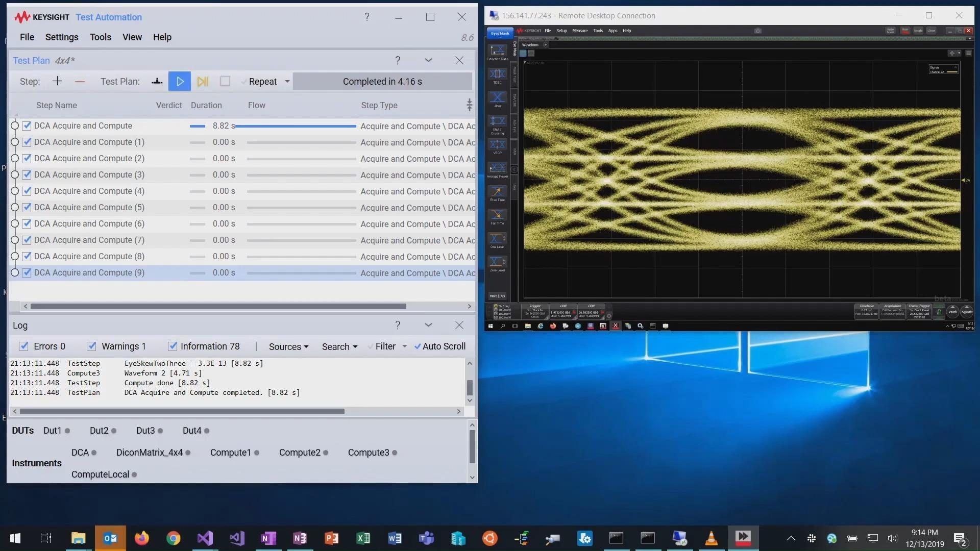Disable the Errors 0 log filter
Screen dimensions: 980x551
coord(23,346)
